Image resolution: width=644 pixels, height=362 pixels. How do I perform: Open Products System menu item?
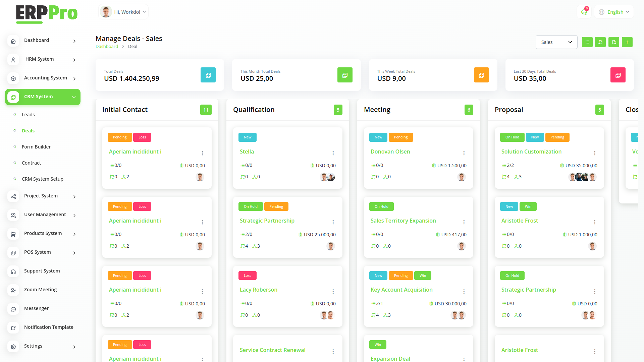(43, 234)
